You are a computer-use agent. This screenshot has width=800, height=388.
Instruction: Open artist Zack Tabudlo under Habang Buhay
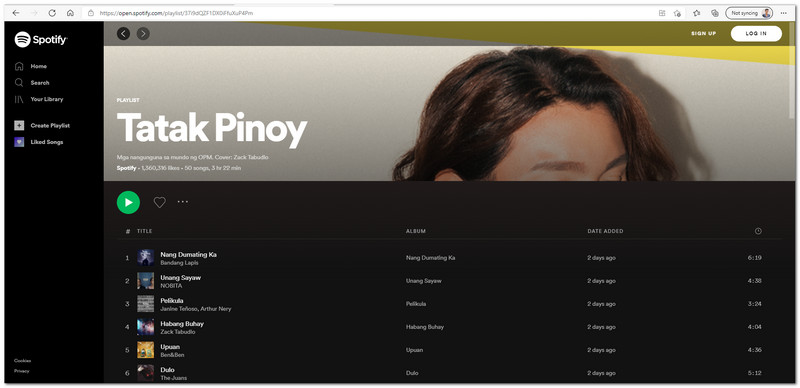point(178,332)
